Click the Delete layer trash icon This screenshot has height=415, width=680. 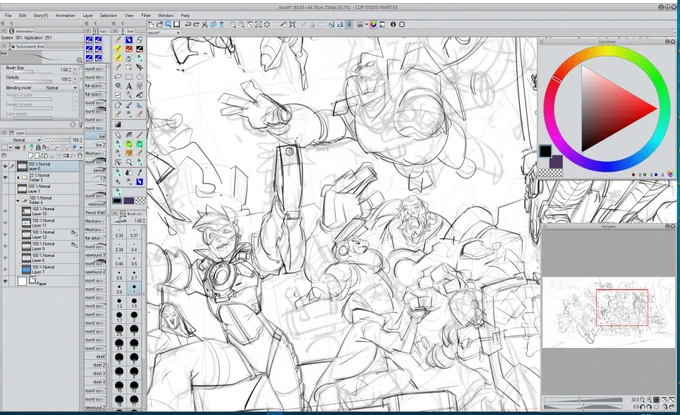tap(79, 156)
